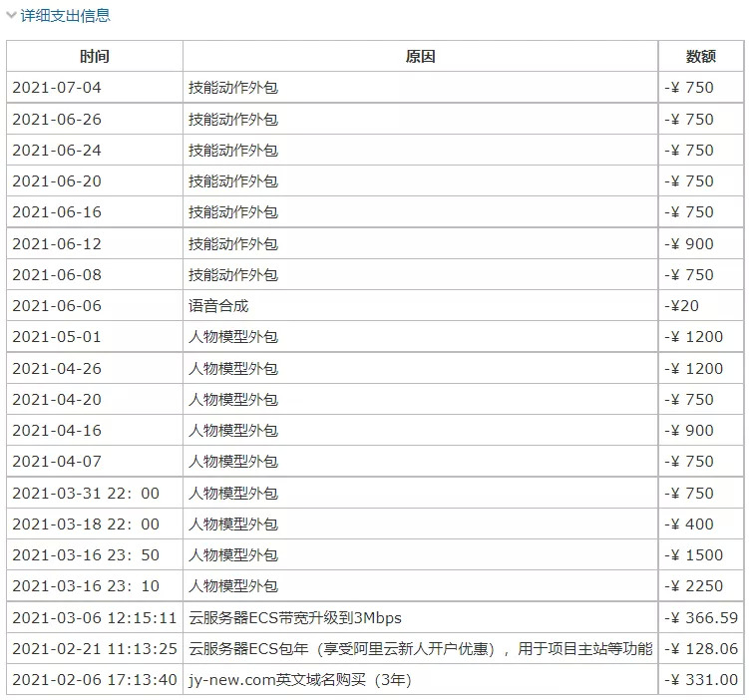Click the date 2021-02-21 11:13:25

[x=95, y=649]
